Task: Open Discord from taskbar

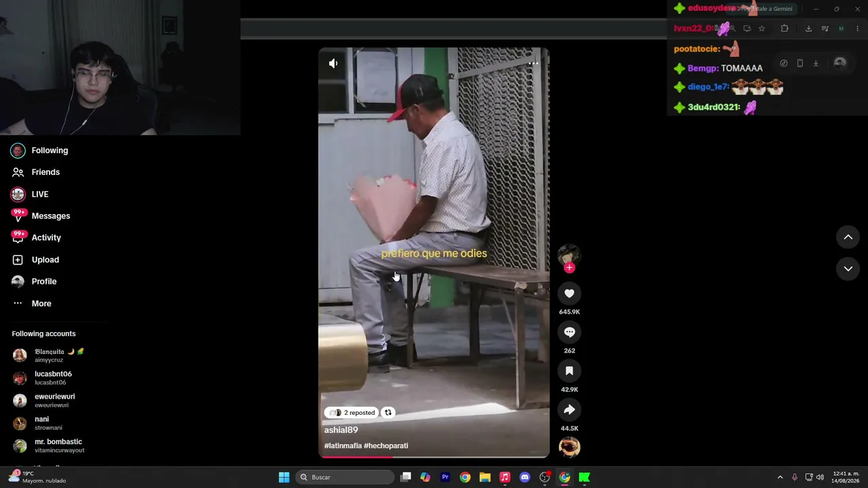Action: pyautogui.click(x=524, y=477)
